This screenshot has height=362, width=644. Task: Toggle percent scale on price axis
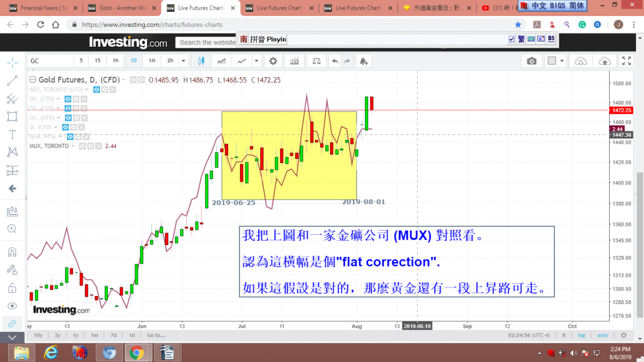click(x=563, y=335)
